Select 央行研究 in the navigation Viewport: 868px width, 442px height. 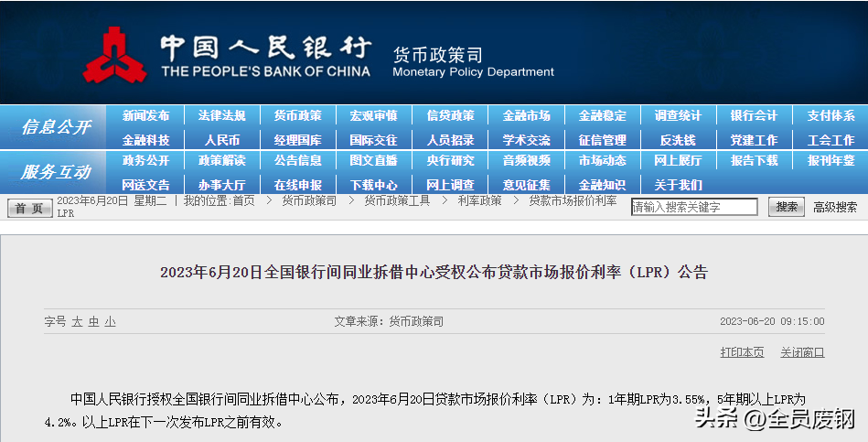450,161
